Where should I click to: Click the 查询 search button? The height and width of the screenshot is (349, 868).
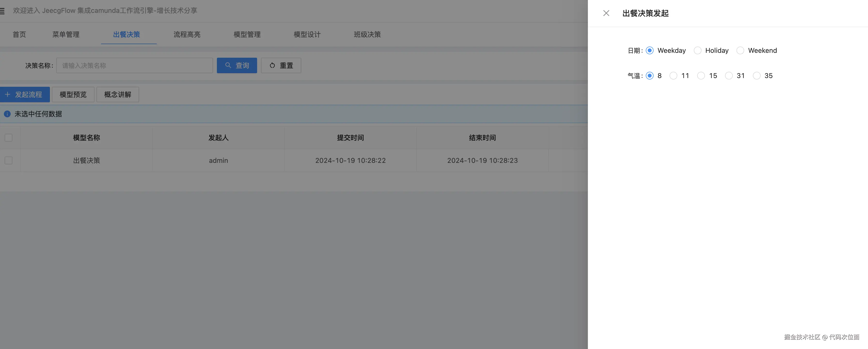click(237, 65)
